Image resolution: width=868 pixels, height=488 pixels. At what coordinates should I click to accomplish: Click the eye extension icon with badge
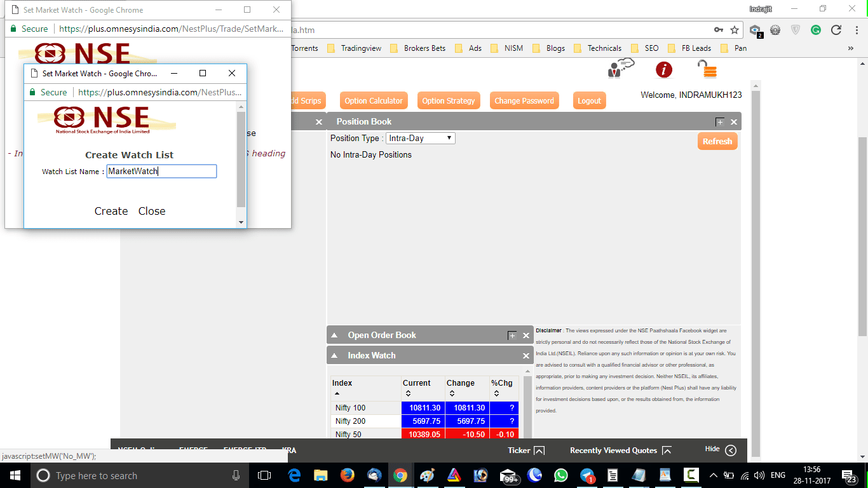756,30
